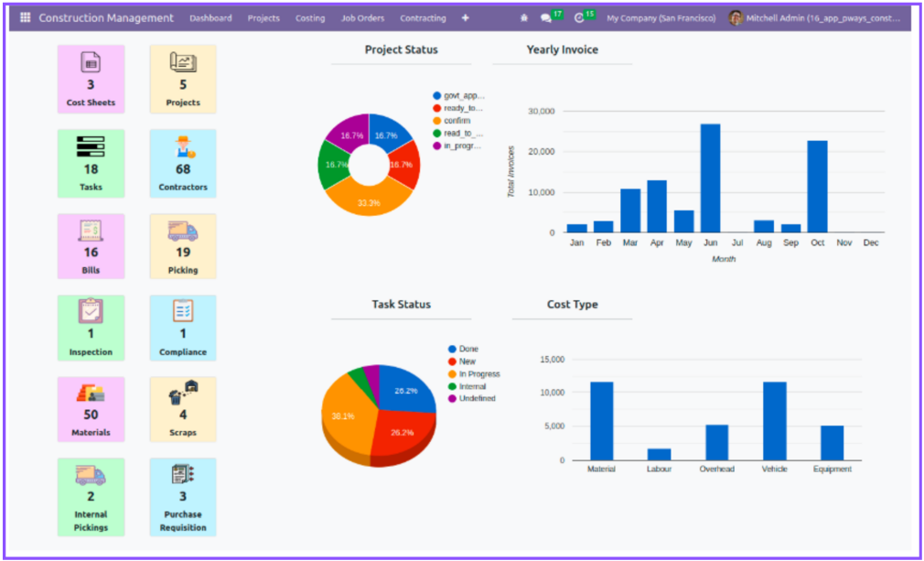Image resolution: width=924 pixels, height=561 pixels.
Task: Open the activities clock icon
Action: 578,18
